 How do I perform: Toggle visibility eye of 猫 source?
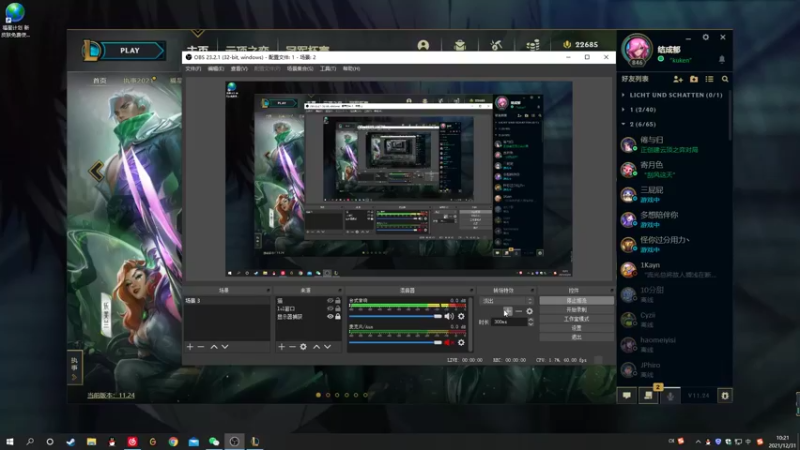330,301
